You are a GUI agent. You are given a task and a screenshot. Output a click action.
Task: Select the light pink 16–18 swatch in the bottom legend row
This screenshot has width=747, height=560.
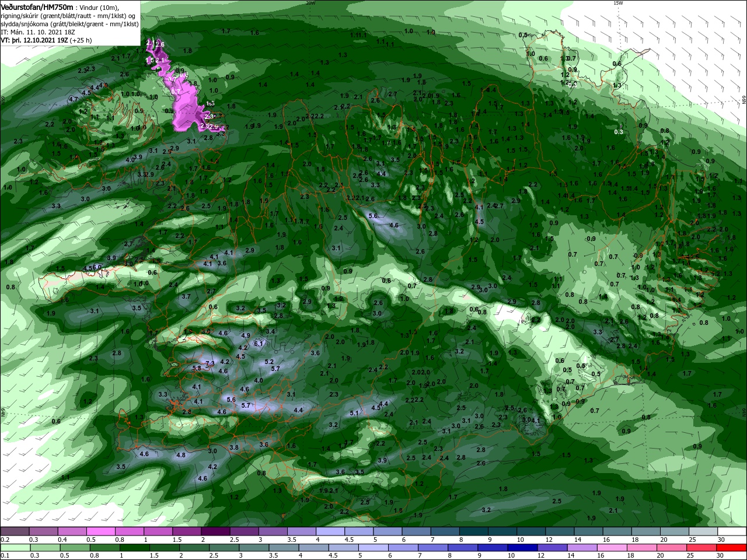click(611, 548)
